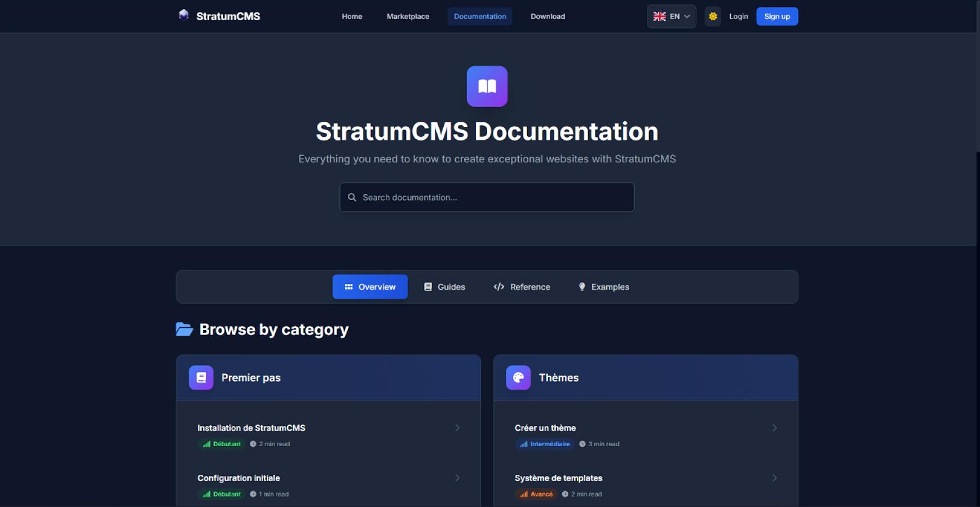Click the Thèmes palette icon
The image size is (980, 507).
[518, 377]
